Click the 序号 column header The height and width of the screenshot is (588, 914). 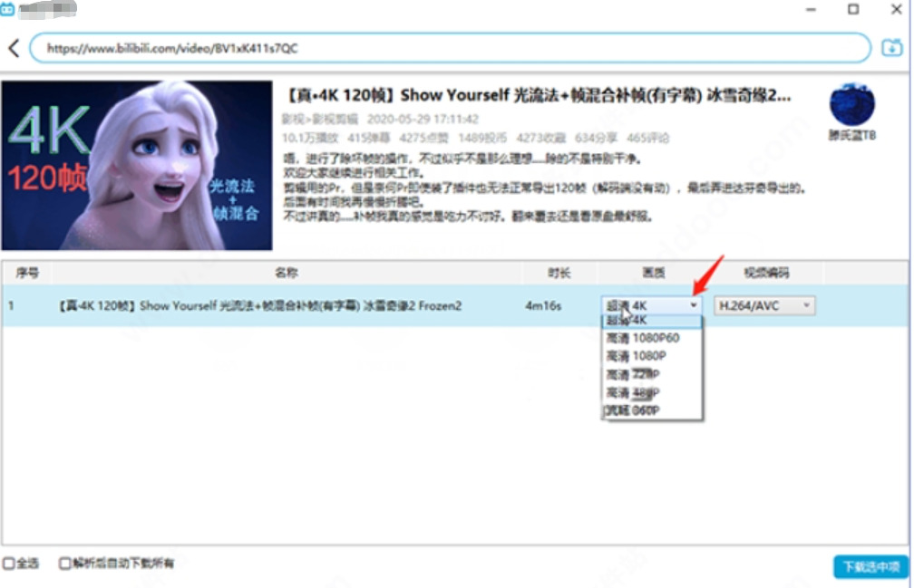tap(27, 273)
